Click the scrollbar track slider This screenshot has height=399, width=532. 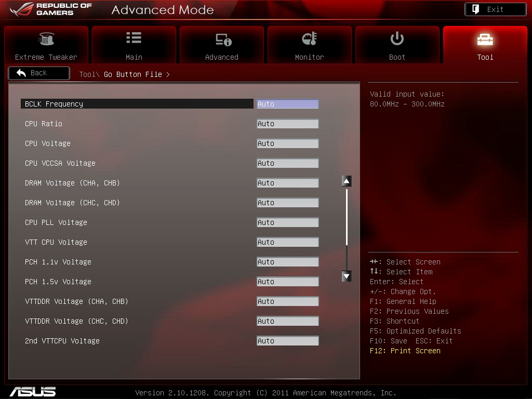(x=347, y=217)
